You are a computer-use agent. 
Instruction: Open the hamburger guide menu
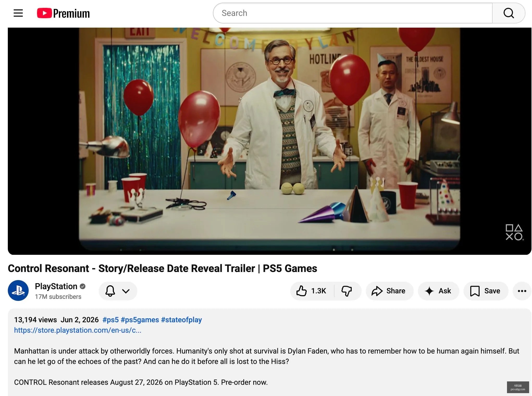click(18, 13)
